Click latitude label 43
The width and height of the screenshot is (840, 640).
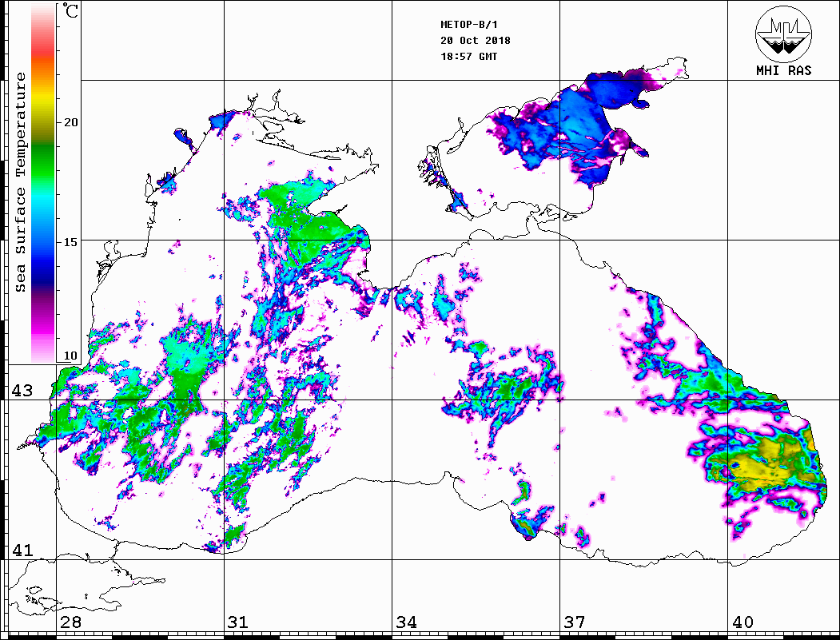coord(22,391)
